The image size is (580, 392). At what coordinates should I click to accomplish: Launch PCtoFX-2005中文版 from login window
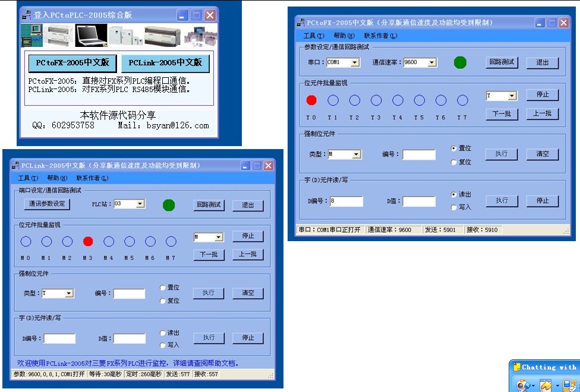click(72, 63)
